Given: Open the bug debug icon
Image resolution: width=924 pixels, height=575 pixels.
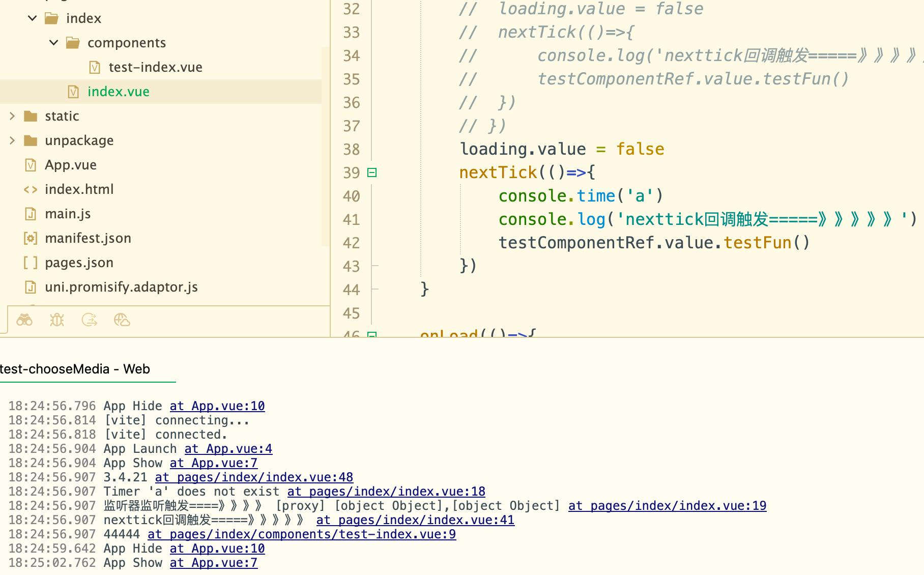Looking at the screenshot, I should point(57,320).
